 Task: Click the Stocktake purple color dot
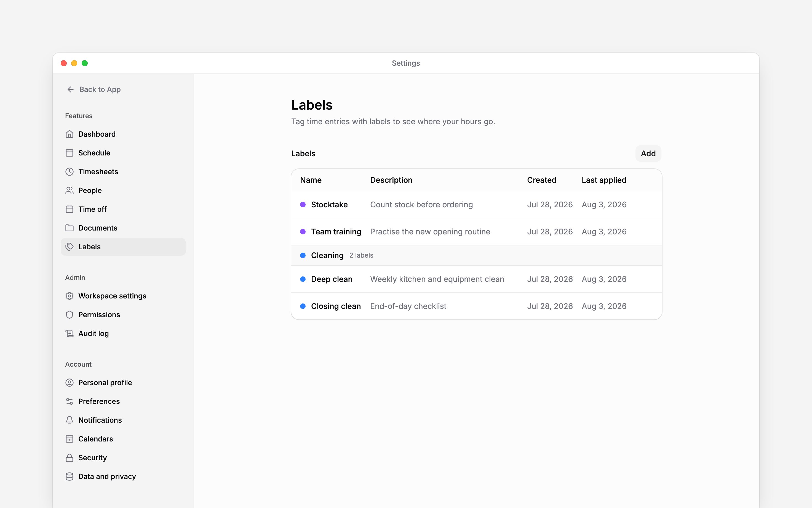pos(303,205)
